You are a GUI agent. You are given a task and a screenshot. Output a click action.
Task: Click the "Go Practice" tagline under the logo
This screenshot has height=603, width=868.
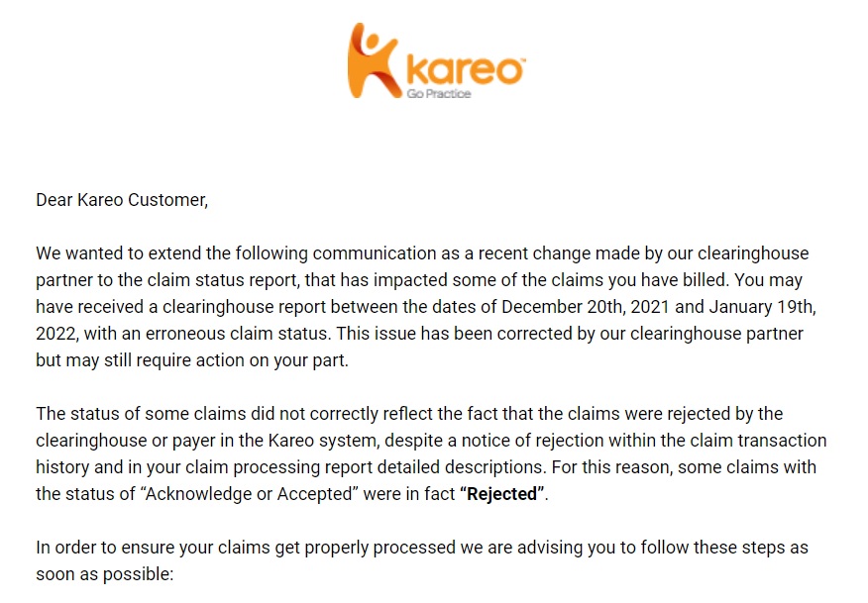[x=438, y=94]
